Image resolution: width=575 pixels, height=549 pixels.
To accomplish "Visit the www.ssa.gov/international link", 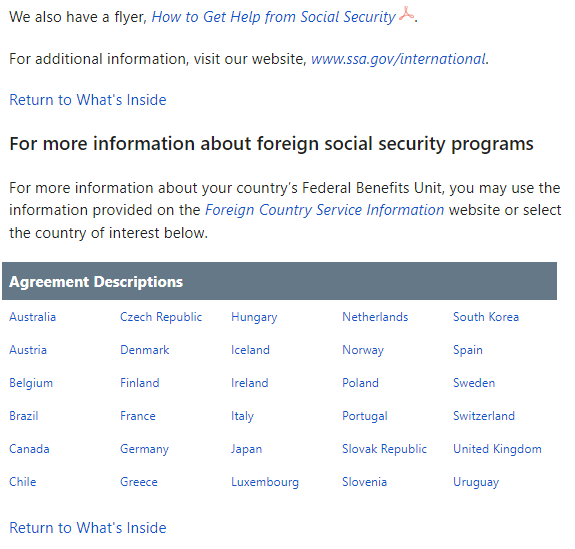I will click(398, 59).
